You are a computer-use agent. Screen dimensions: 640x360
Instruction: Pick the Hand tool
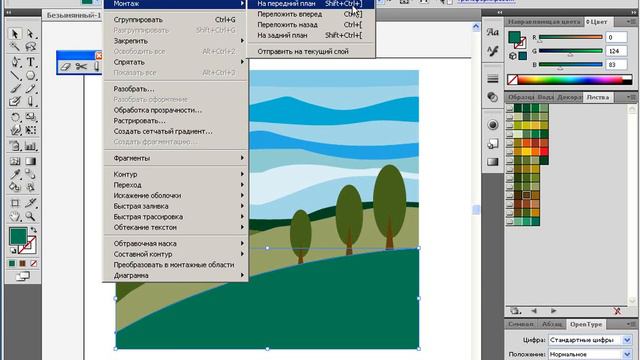pos(15,216)
